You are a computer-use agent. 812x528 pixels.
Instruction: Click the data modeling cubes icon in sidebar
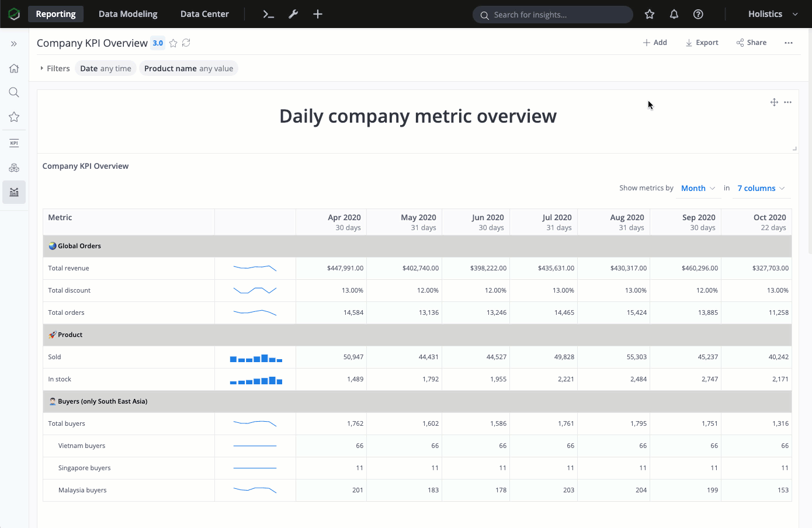point(13,168)
